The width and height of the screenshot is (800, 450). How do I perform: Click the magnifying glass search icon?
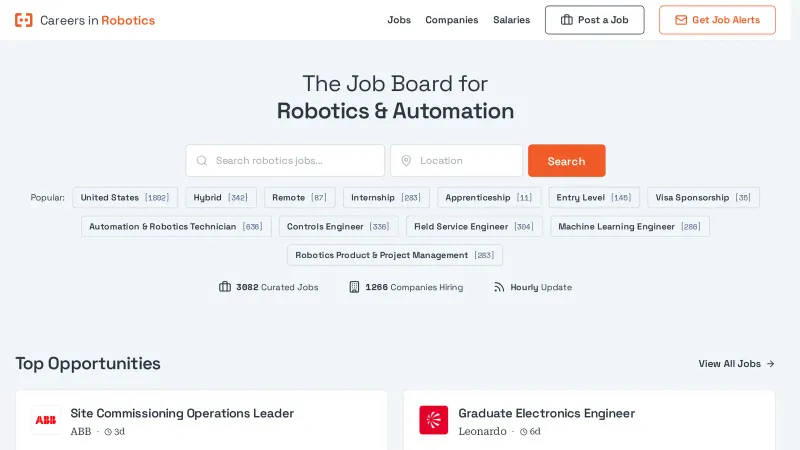point(202,161)
